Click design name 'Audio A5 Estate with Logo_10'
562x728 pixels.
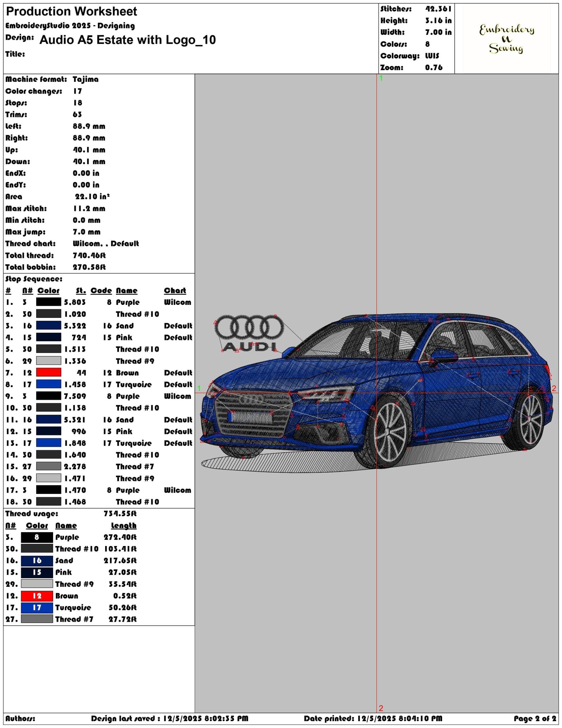coord(128,40)
